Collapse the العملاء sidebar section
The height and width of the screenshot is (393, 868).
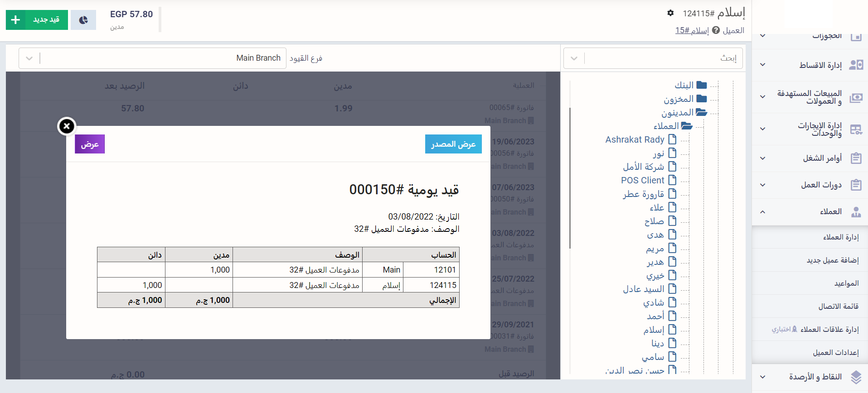[763, 211]
